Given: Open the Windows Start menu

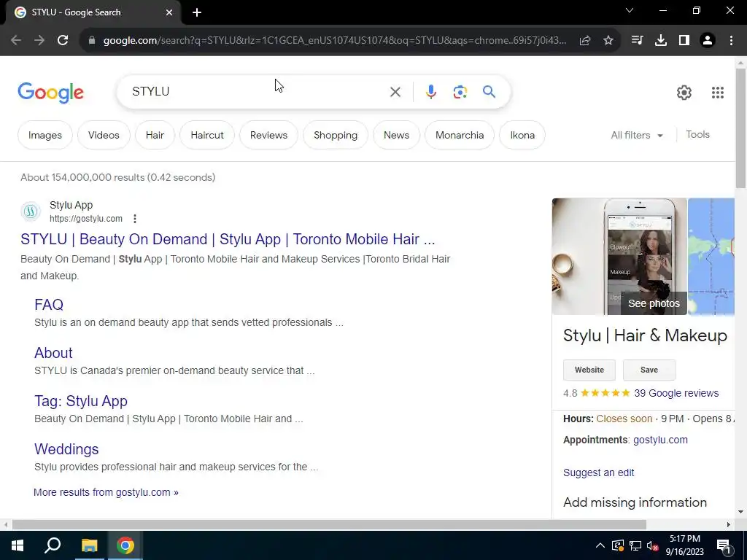Looking at the screenshot, I should pyautogui.click(x=18, y=545).
